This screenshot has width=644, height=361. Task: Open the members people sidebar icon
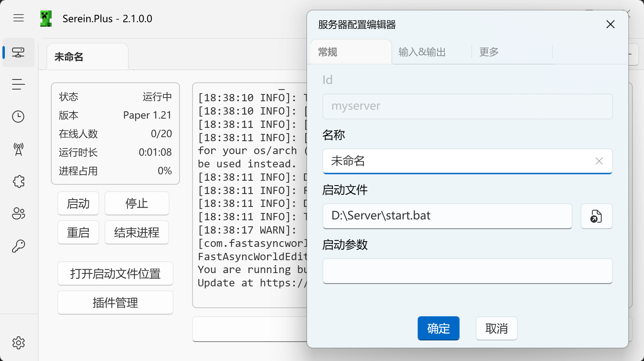(x=19, y=213)
